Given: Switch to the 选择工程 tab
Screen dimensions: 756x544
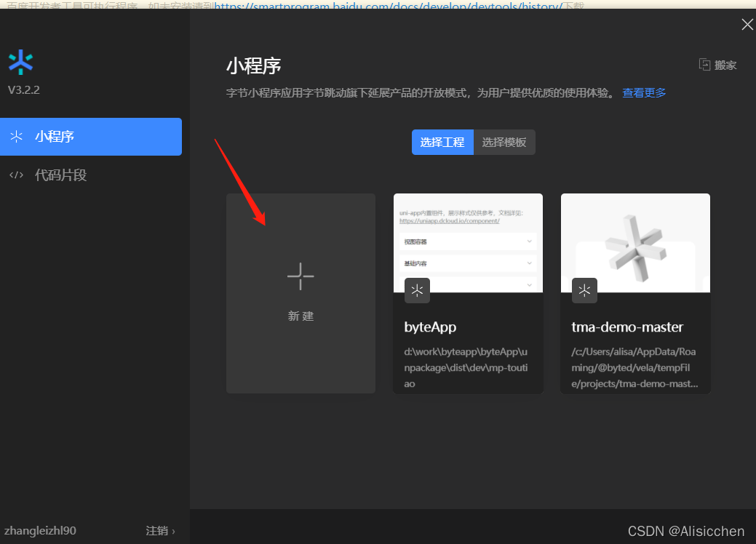Looking at the screenshot, I should (x=442, y=142).
